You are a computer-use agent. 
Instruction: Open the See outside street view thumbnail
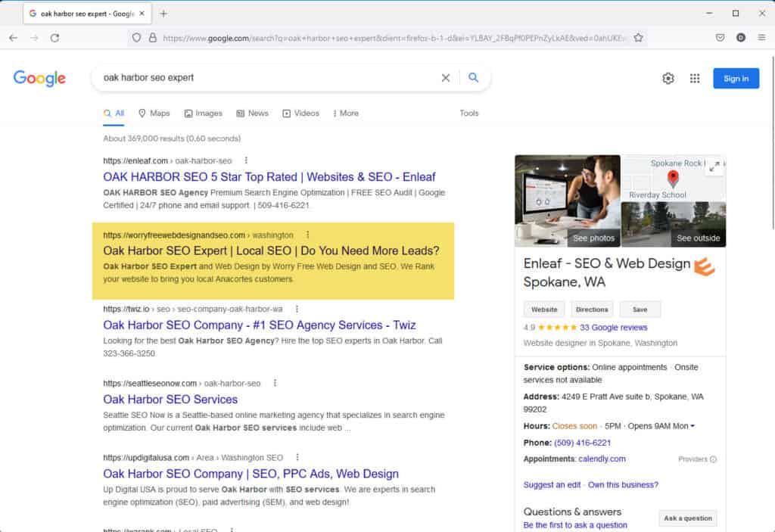pos(674,225)
